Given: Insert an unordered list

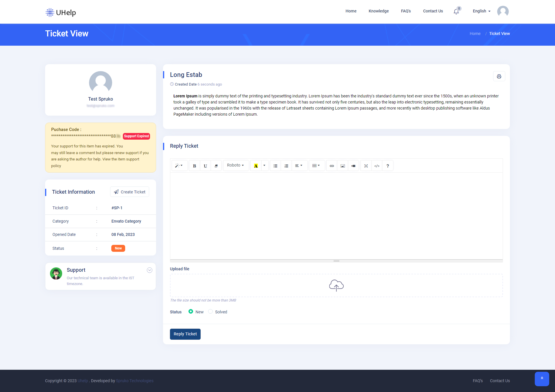Looking at the screenshot, I should point(275,165).
